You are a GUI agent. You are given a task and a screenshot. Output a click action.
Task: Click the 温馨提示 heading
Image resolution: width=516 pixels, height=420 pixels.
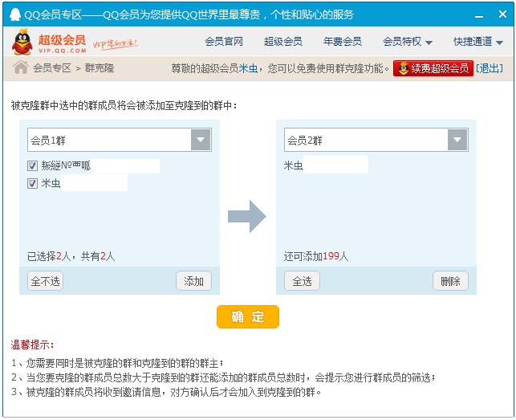(x=32, y=345)
